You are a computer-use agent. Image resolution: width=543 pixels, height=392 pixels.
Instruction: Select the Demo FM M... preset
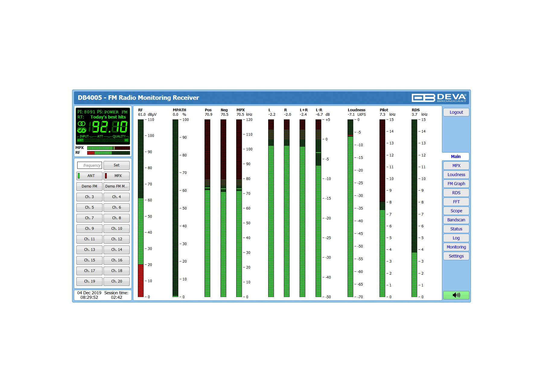(116, 186)
